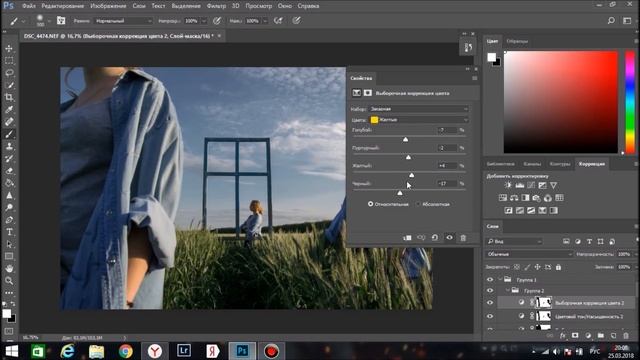Select the Относительная radio button

pyautogui.click(x=371, y=204)
